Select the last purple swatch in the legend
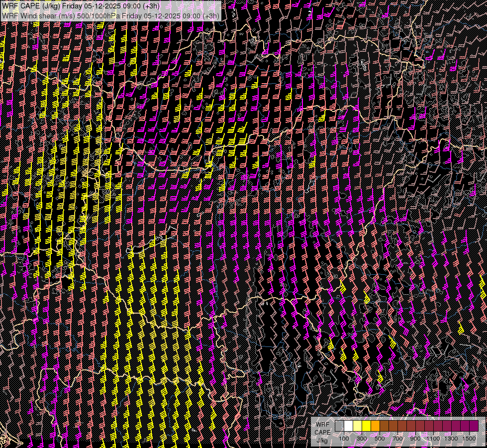 [474, 426]
